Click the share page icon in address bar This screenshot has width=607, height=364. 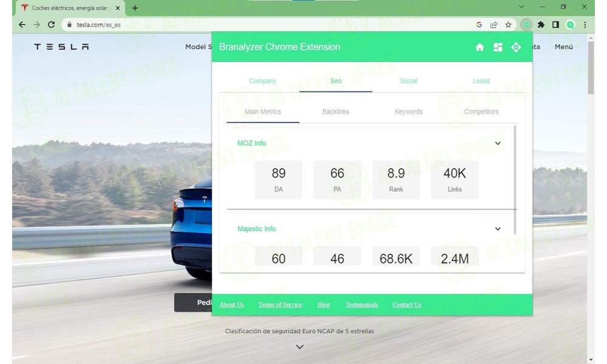(x=493, y=25)
